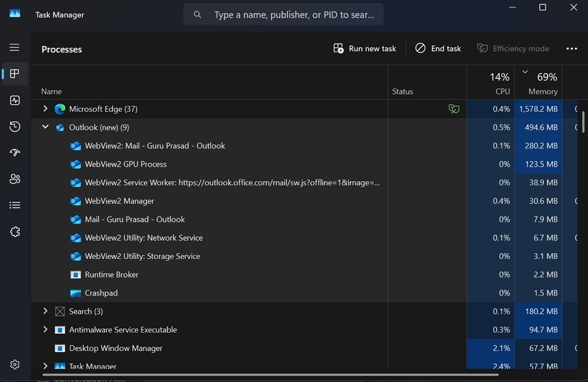Open the Processes page in the sidebar
This screenshot has width=588, height=382.
coord(15,74)
